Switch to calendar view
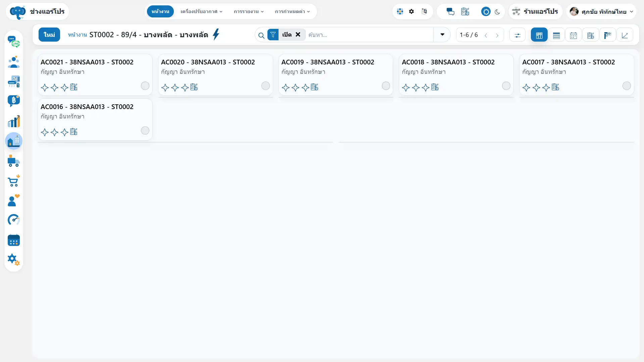 coord(573,35)
